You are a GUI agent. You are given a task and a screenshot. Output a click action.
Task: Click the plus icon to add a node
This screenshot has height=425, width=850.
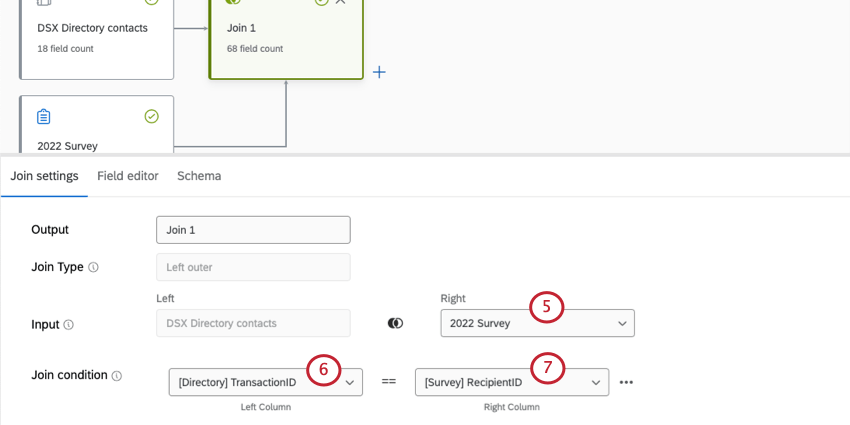pos(379,72)
